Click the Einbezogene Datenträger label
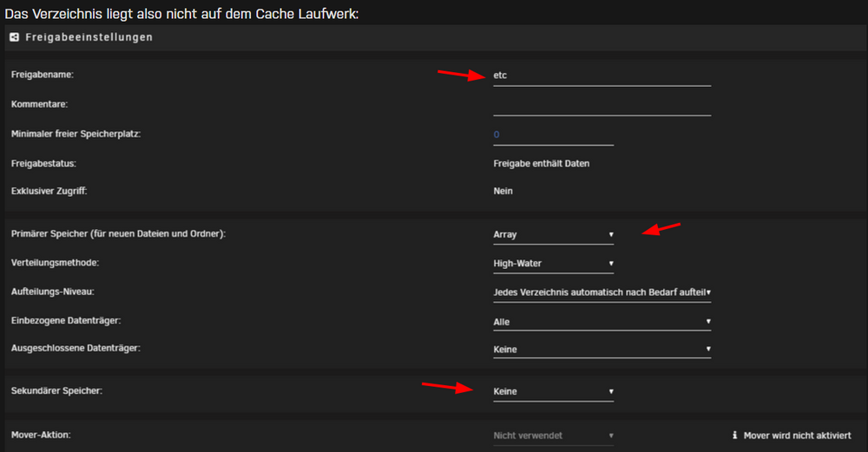 66,321
